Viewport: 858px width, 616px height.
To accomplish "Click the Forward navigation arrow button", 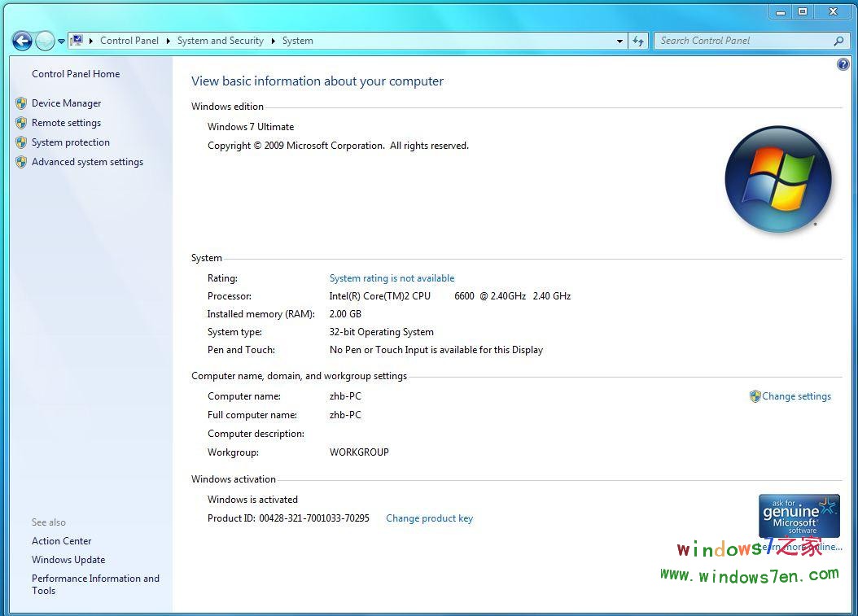I will (x=45, y=40).
